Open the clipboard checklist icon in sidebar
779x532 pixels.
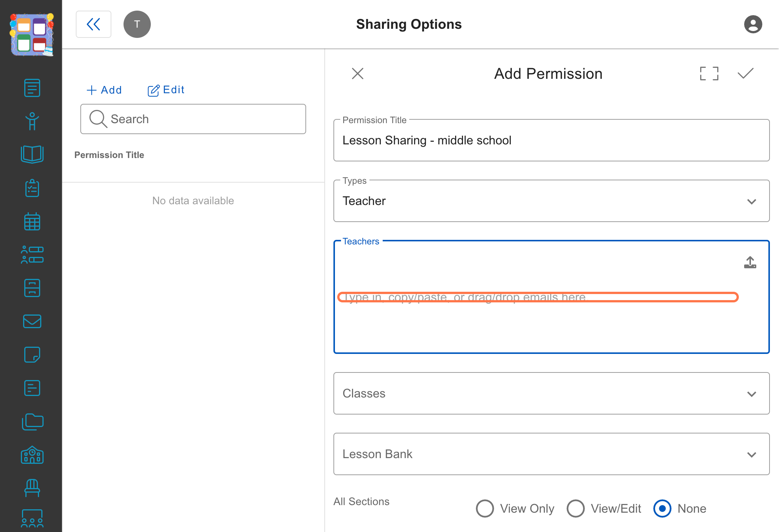point(32,188)
